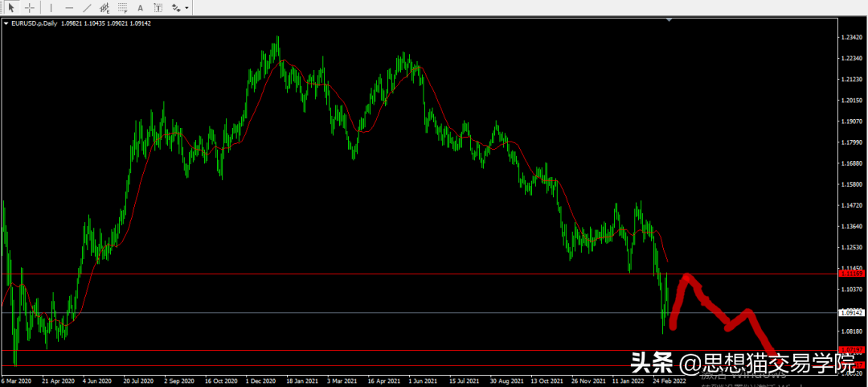Click the 16 Oct 2020 date label
Screen dimensions: 868x387
[x=220, y=381]
